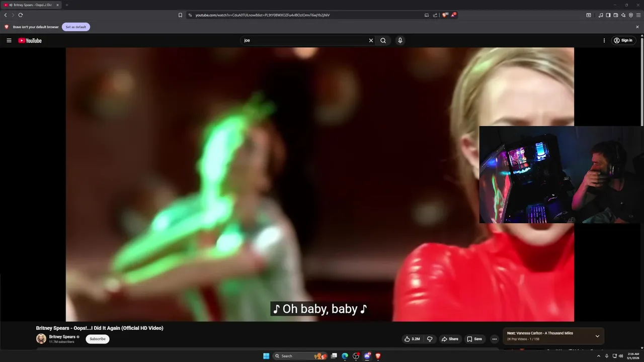
Task: Open OBS Studio from taskbar
Action: pyautogui.click(x=356, y=356)
